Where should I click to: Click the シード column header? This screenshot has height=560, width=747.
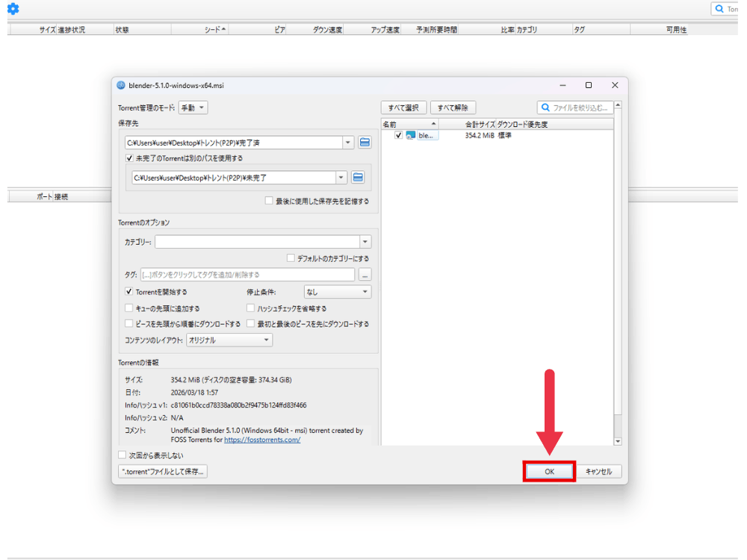[x=215, y=30]
